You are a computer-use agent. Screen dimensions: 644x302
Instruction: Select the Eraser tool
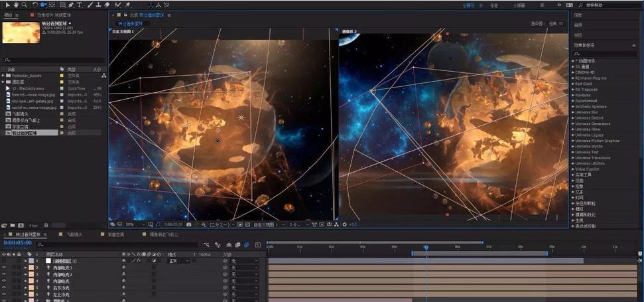[x=107, y=5]
